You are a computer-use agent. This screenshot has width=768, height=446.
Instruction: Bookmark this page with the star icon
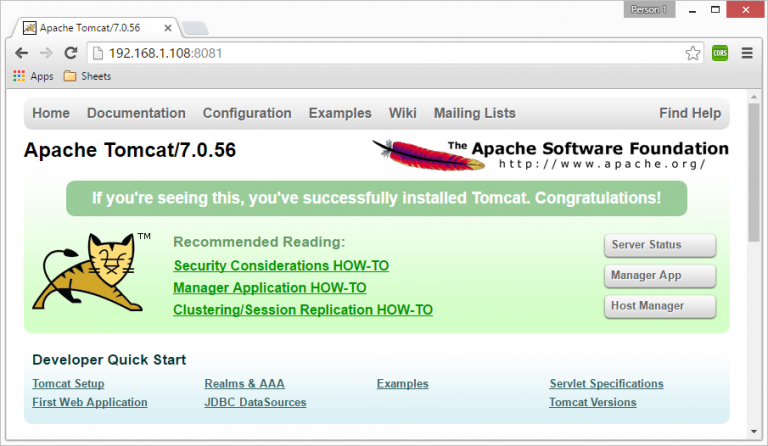tap(692, 53)
